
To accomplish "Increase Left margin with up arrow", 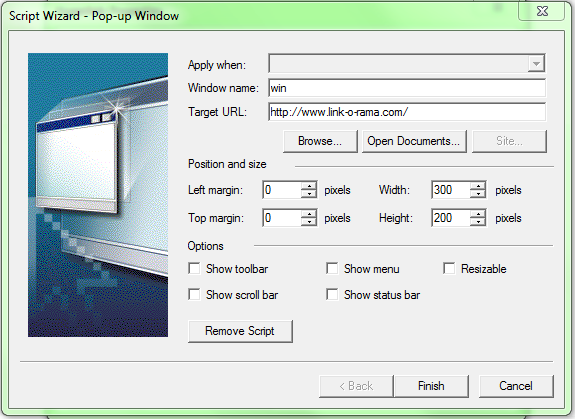I will 309,186.
